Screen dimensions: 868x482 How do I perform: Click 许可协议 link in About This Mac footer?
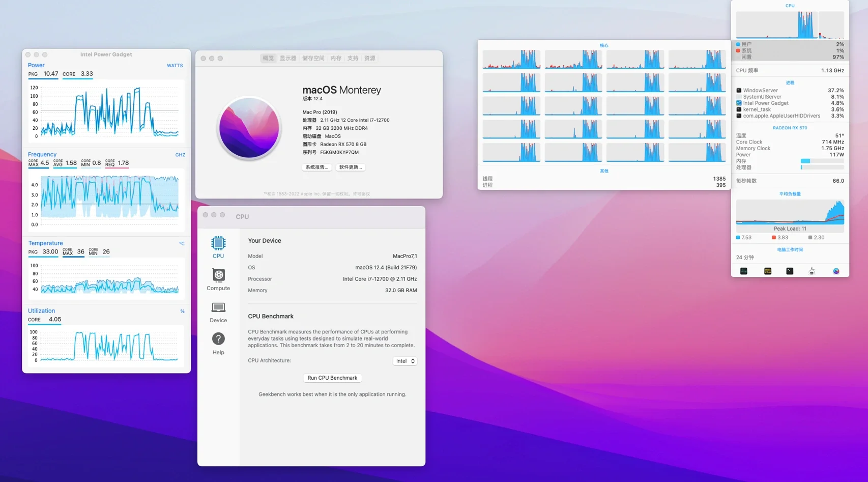point(362,194)
